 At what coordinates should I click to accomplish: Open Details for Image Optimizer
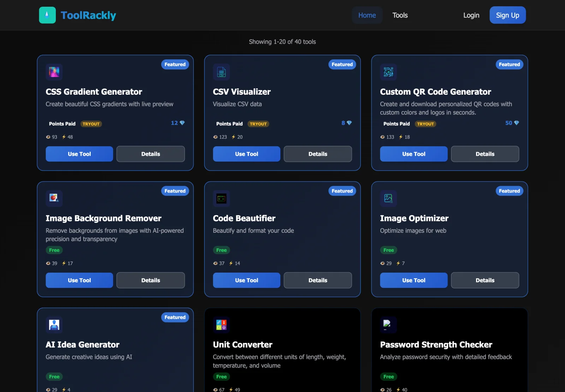coord(485,280)
